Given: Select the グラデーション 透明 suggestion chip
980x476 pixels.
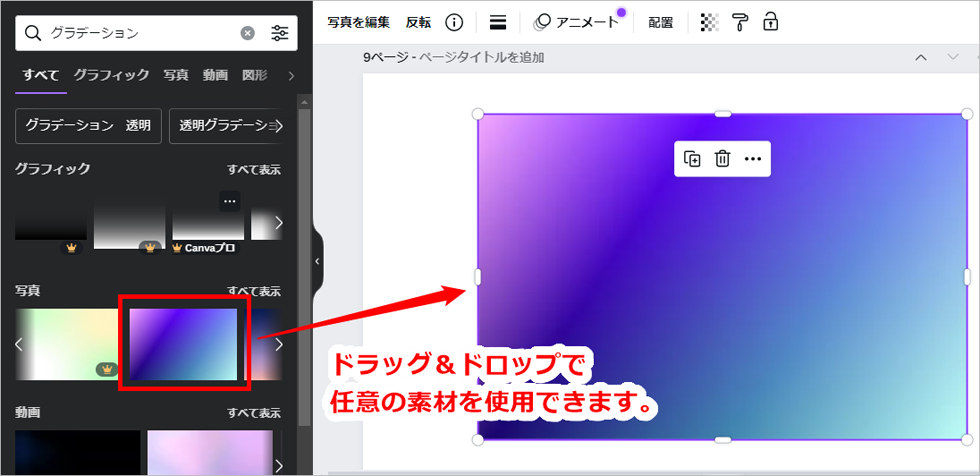Looking at the screenshot, I should 88,126.
